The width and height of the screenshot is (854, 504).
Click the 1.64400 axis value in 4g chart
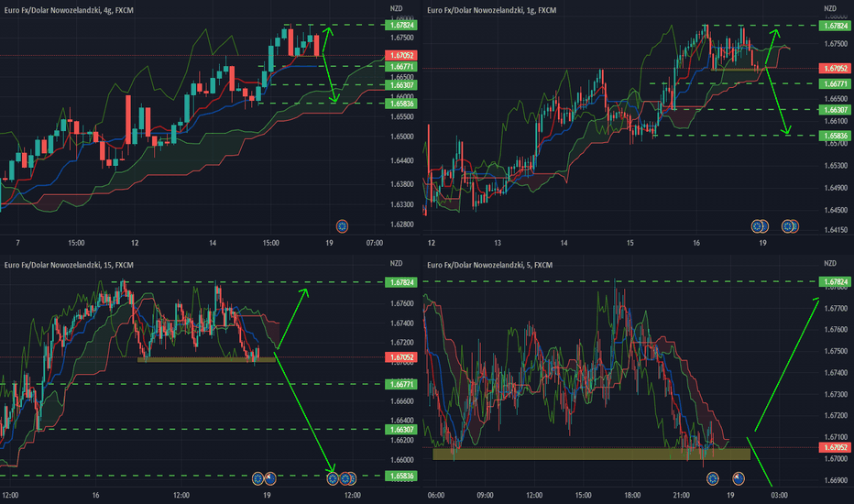point(401,160)
